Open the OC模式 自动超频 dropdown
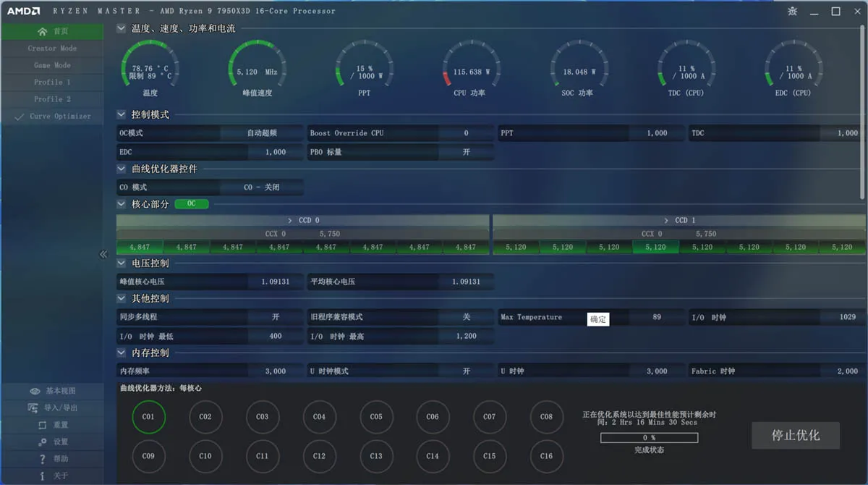 click(262, 133)
